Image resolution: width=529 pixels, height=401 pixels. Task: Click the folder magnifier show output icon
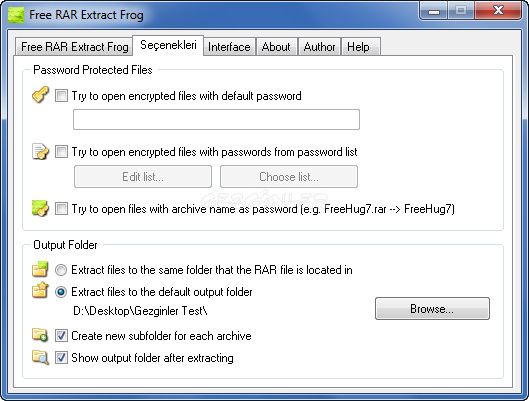(40, 357)
